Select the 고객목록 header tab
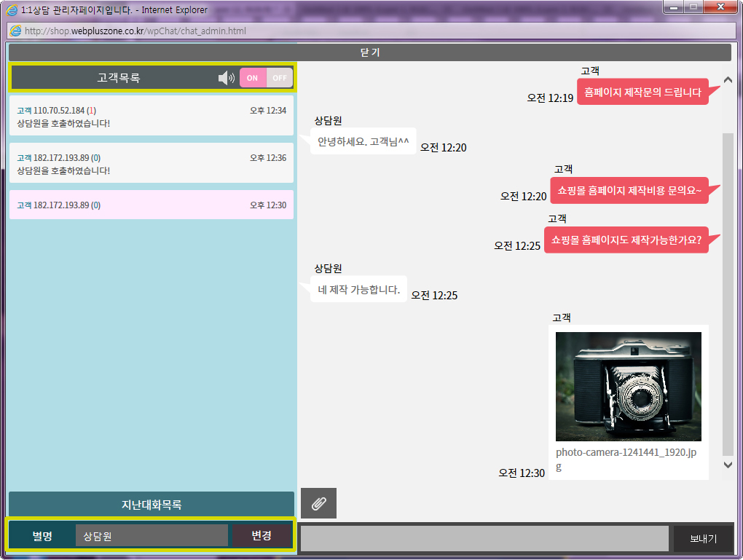 pos(119,78)
